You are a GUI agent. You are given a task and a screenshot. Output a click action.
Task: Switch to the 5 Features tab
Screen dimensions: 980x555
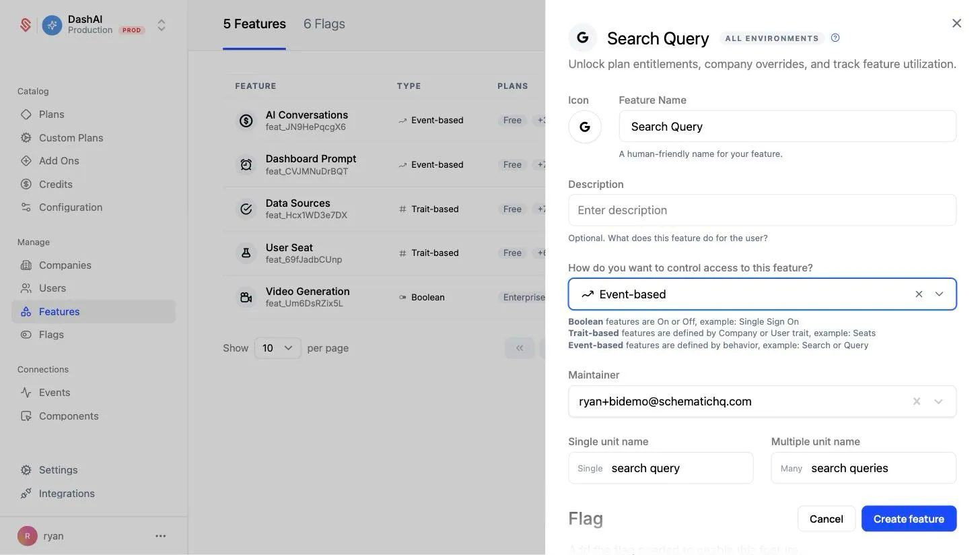pos(254,24)
